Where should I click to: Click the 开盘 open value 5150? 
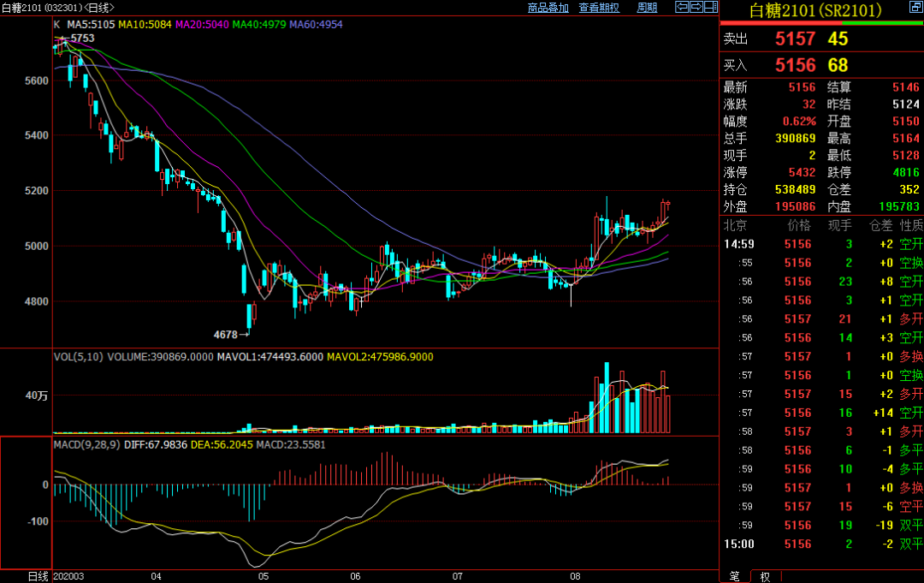point(906,122)
